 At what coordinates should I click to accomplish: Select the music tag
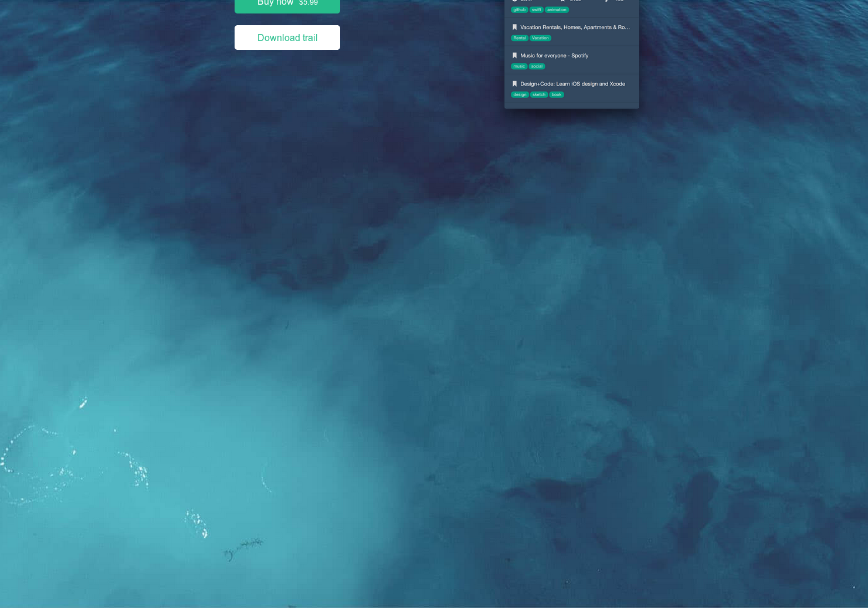tap(519, 66)
